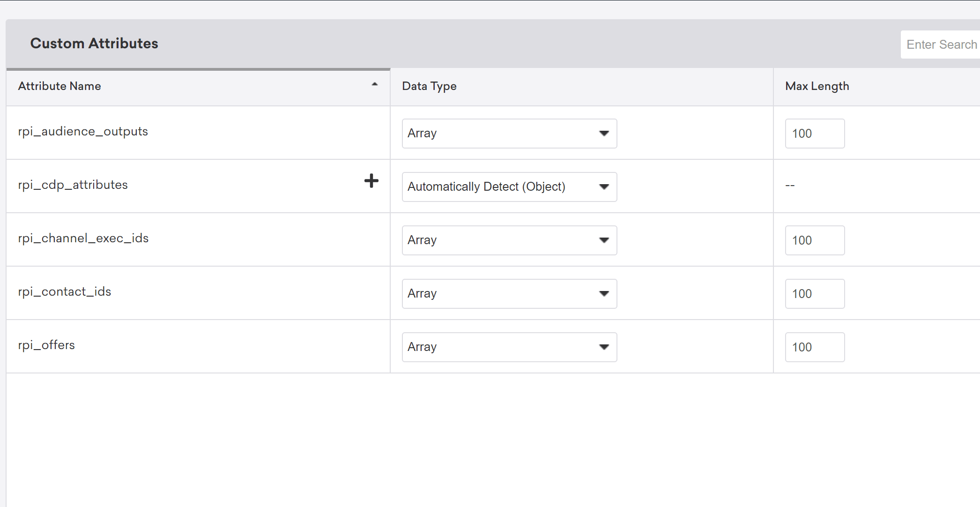The height and width of the screenshot is (507, 980).
Task: Select the rpi_offers attribute name
Action: tap(46, 345)
